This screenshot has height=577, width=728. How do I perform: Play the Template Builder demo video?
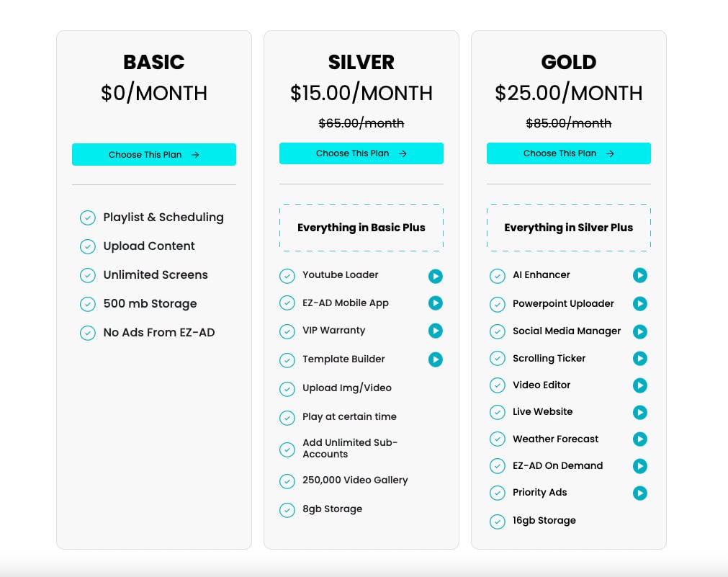(x=435, y=359)
